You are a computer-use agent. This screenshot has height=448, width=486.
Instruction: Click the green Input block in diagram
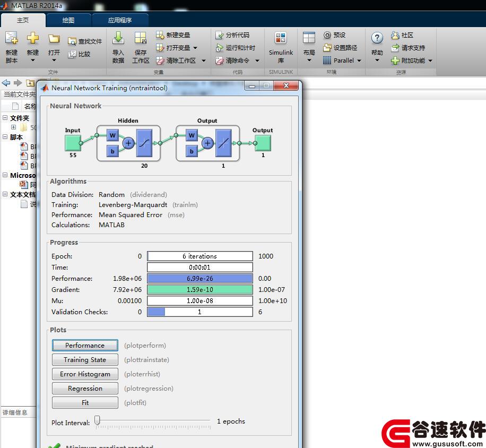point(73,143)
